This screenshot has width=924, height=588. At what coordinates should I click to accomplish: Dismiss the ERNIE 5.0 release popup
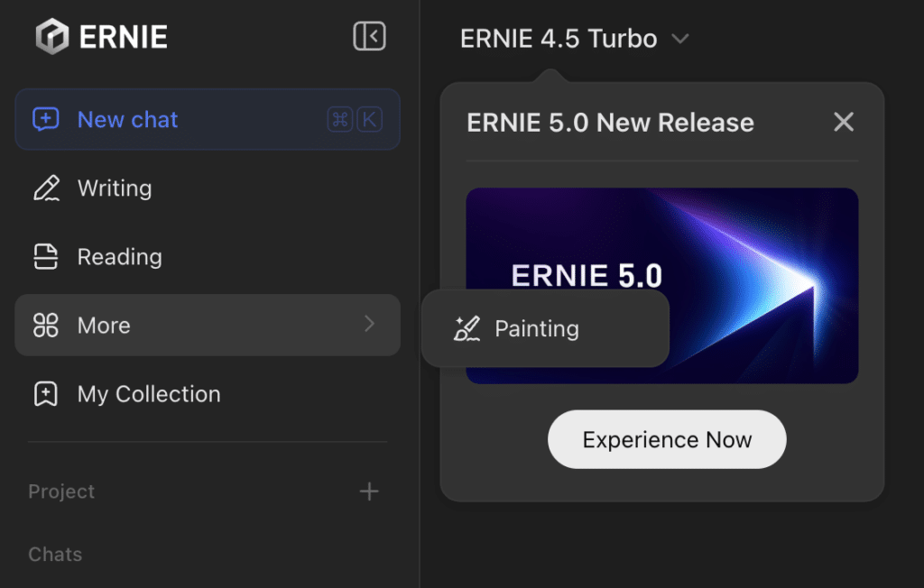pyautogui.click(x=843, y=122)
